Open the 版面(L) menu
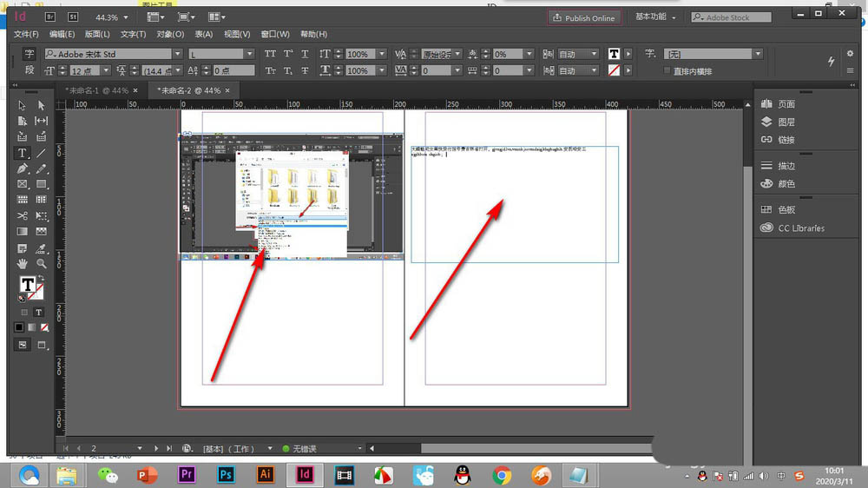Screen dimensions: 868x488 [x=97, y=35]
